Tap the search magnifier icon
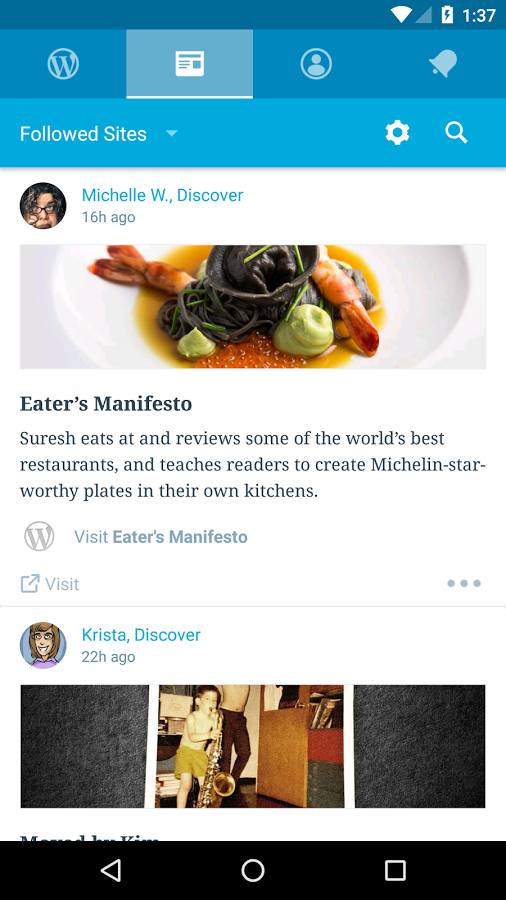Image resolution: width=506 pixels, height=900 pixels. pos(457,133)
